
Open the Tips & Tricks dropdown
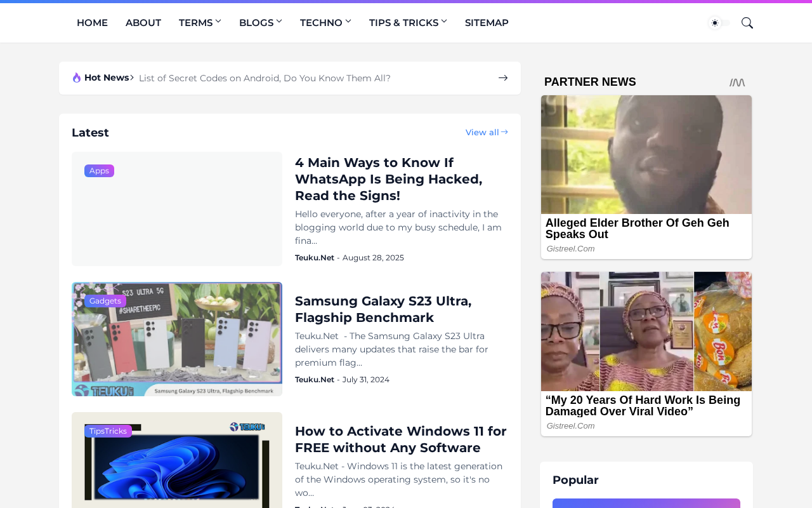coord(408,23)
